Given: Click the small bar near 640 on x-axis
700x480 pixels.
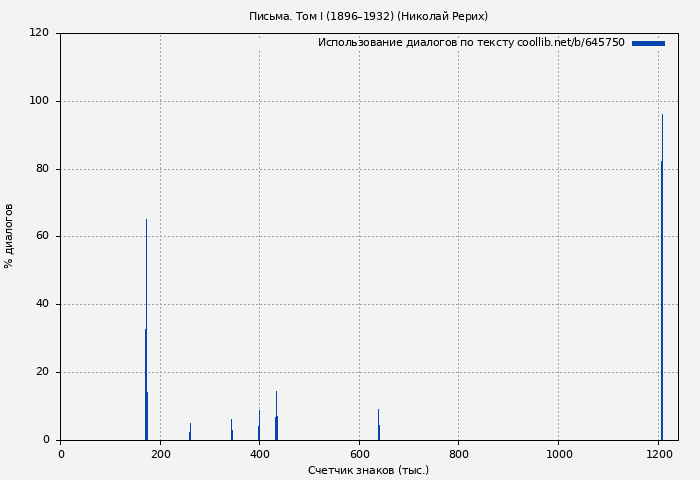Looking at the screenshot, I should tap(378, 426).
